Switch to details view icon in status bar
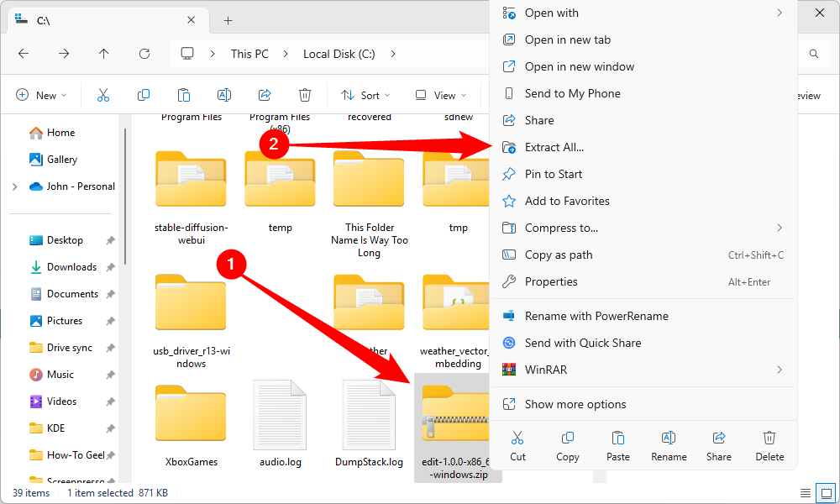 (x=806, y=493)
